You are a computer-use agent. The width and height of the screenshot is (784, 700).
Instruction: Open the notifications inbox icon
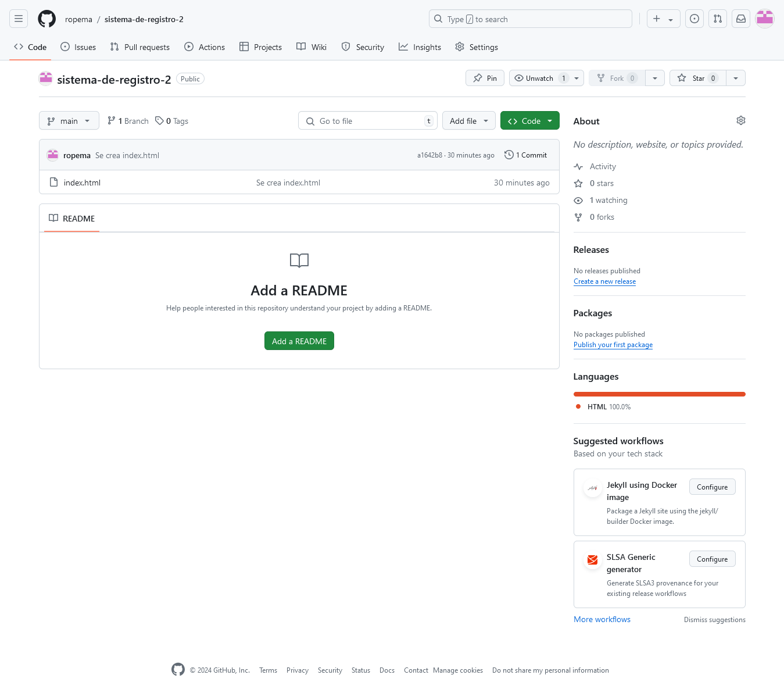pyautogui.click(x=741, y=19)
